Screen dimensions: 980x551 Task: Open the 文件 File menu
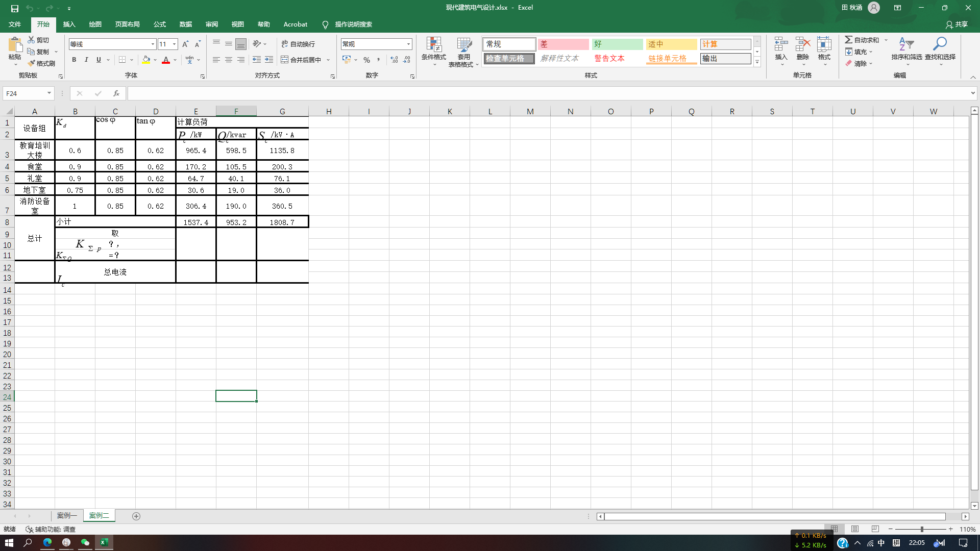(x=15, y=24)
